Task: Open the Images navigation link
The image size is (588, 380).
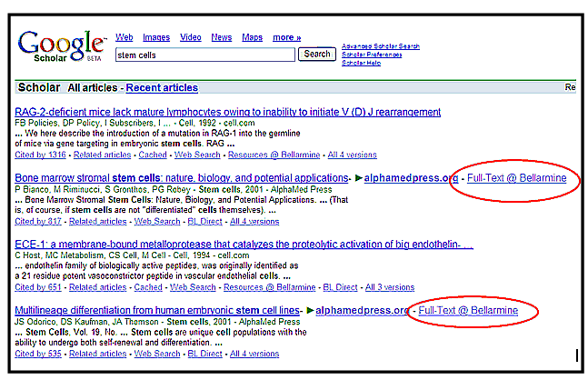Action: [156, 37]
